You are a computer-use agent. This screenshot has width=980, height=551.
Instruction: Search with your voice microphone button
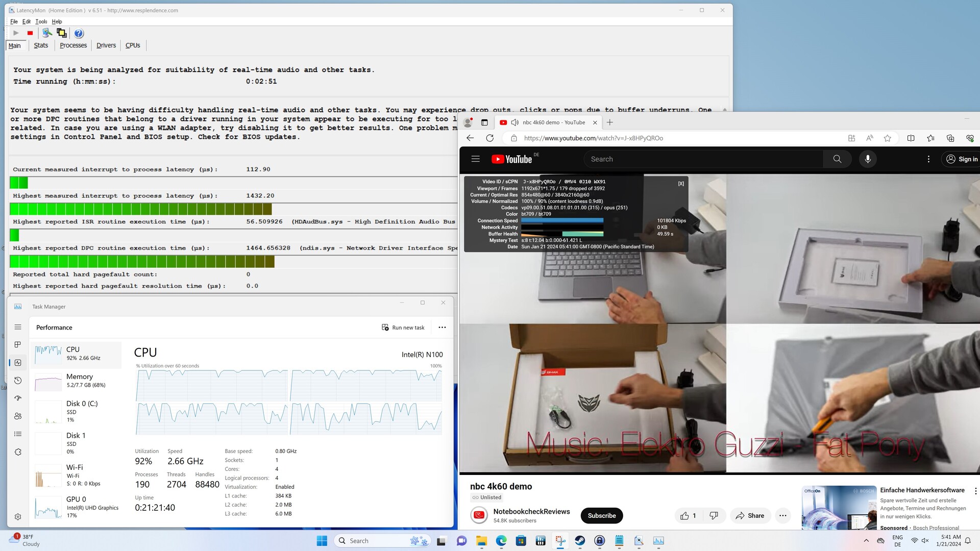pyautogui.click(x=867, y=159)
